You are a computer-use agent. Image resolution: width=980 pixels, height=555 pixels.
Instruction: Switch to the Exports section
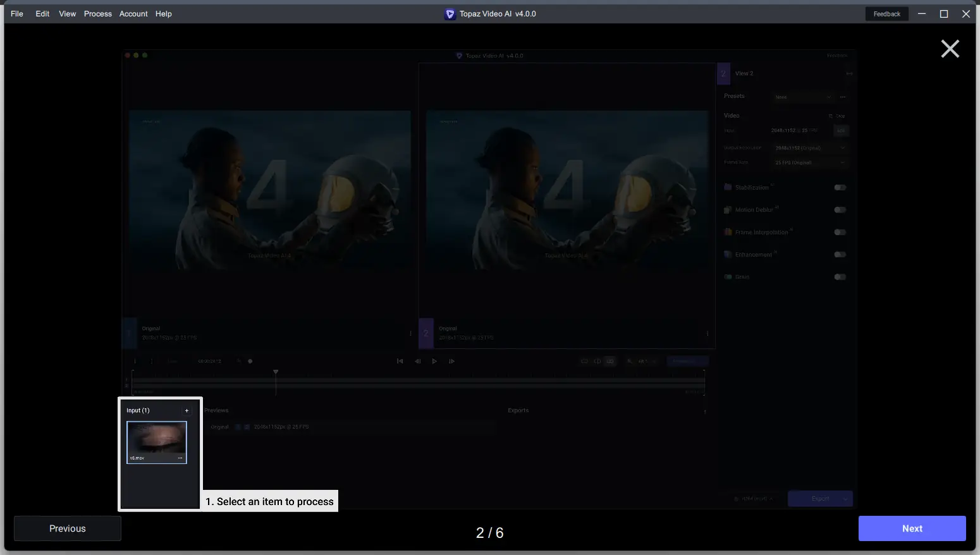(518, 410)
